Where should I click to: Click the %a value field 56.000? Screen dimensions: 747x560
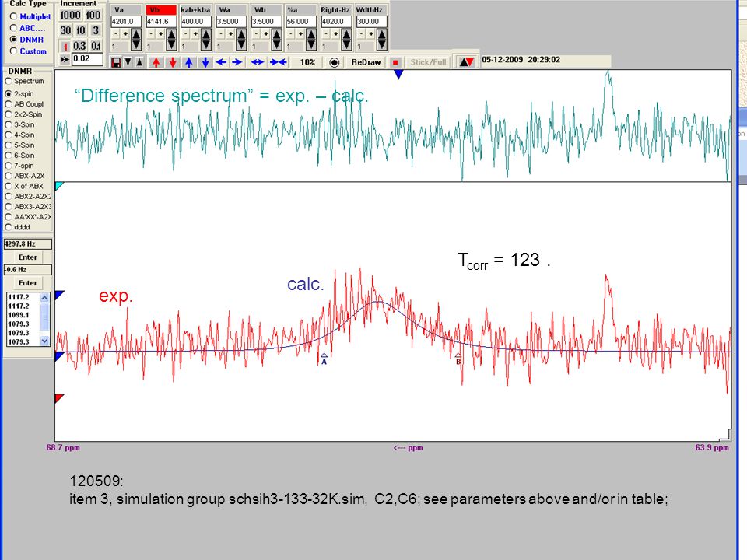click(301, 22)
